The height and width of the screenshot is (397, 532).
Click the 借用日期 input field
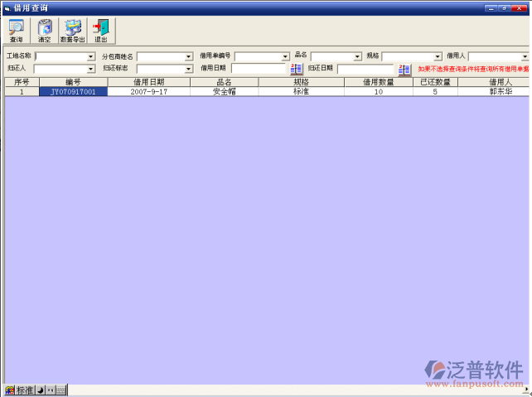pyautogui.click(x=259, y=69)
